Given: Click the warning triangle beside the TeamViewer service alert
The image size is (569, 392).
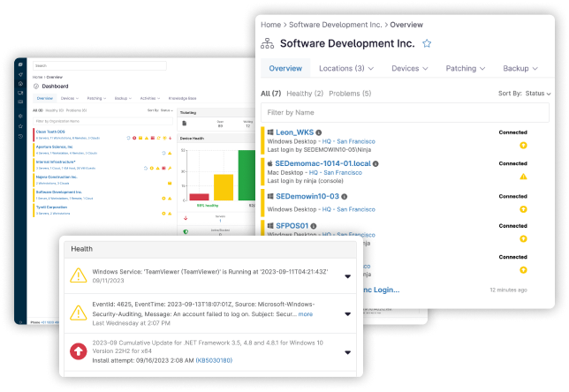Looking at the screenshot, I should (78, 275).
